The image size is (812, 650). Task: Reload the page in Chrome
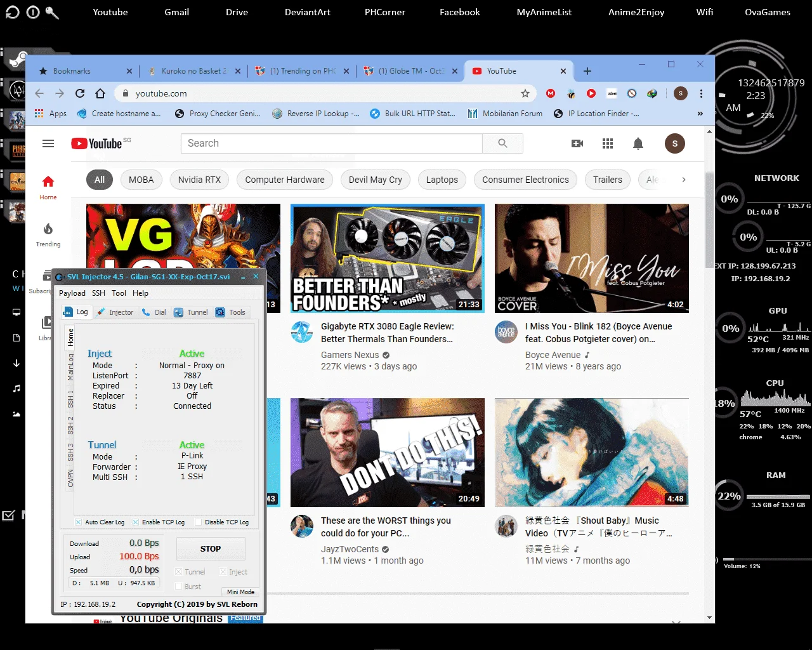coord(80,93)
